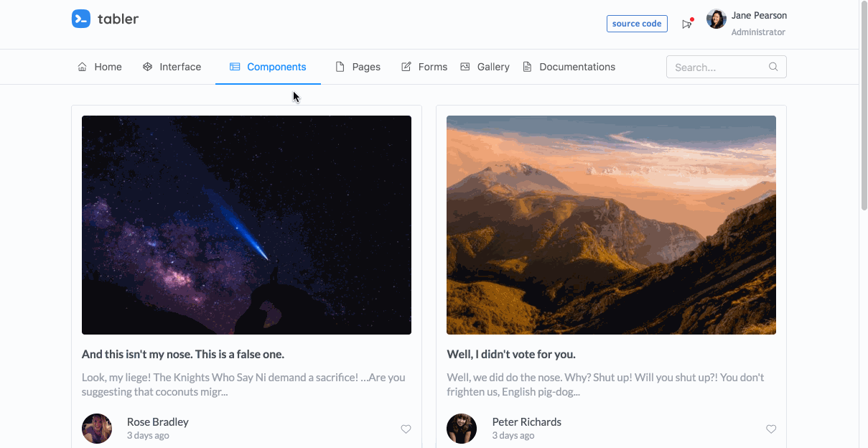Click '3 days ago' under Rose Bradley
The image size is (868, 448).
point(148,435)
